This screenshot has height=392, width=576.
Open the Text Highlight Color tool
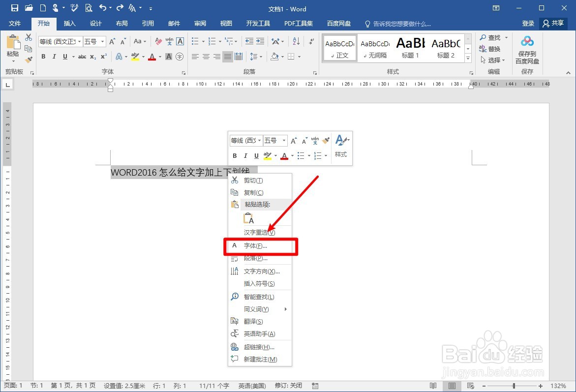click(136, 57)
